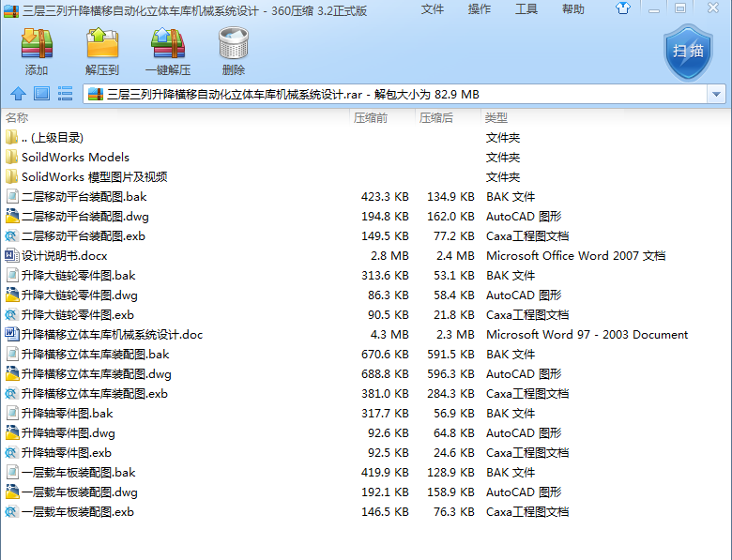Open the 工具 menu
Image resolution: width=732 pixels, height=560 pixels.
pos(526,9)
